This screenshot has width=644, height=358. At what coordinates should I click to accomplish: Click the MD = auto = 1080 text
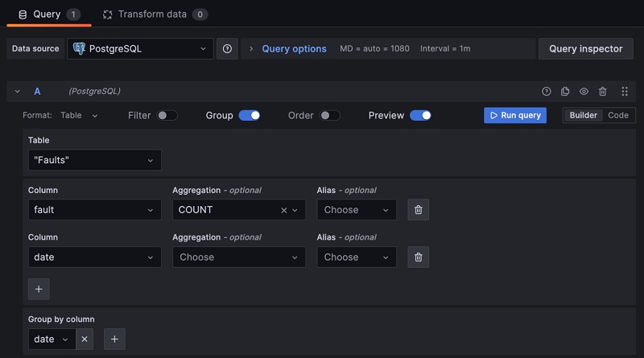(x=374, y=48)
